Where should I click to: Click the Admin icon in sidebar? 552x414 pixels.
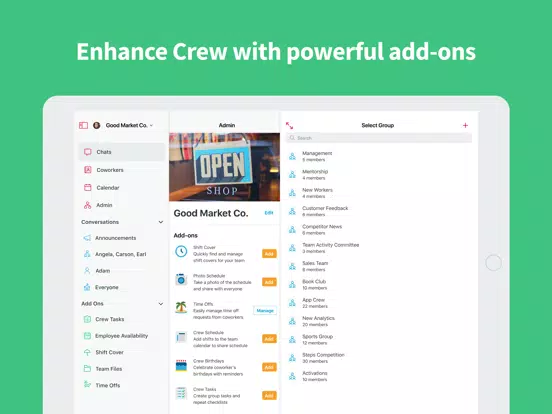[88, 205]
